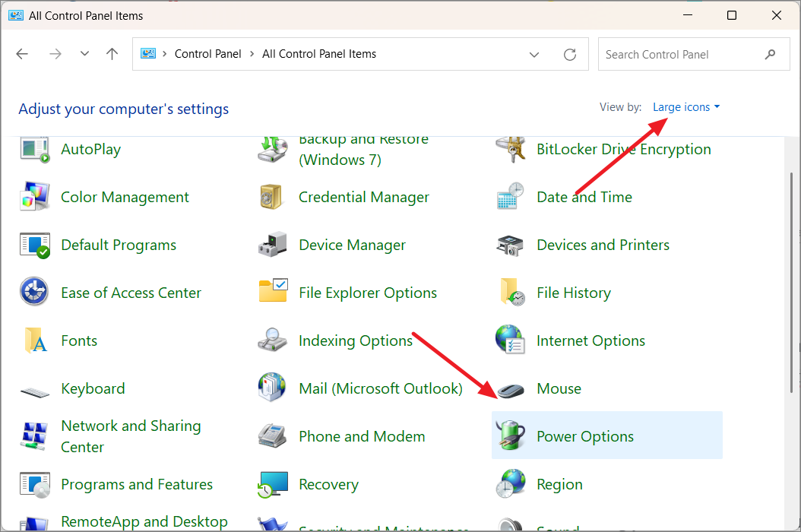Open the AutoPlay link
801x532 pixels.
(x=91, y=149)
